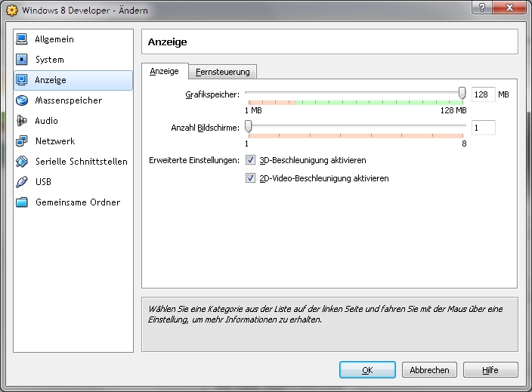This screenshot has width=532, height=392.
Task: Click the '1 MB' minimum scale label
Action: click(x=253, y=110)
